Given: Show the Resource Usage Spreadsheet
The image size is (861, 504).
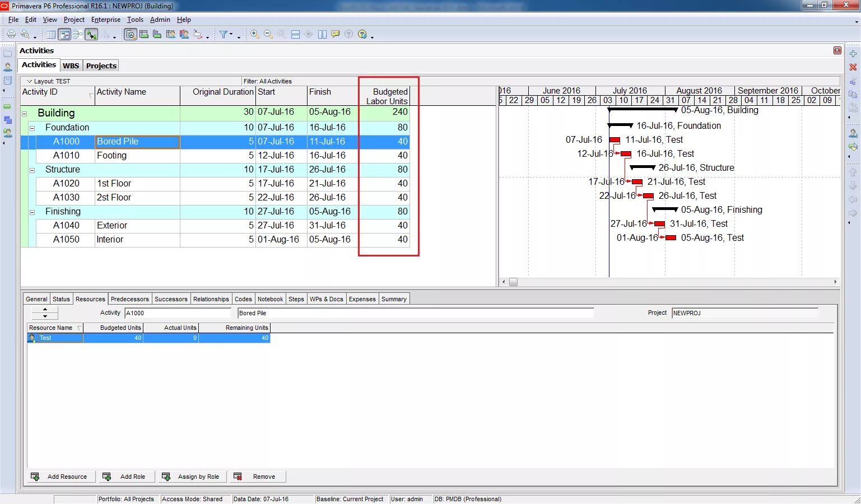Looking at the screenshot, I should coord(171,34).
